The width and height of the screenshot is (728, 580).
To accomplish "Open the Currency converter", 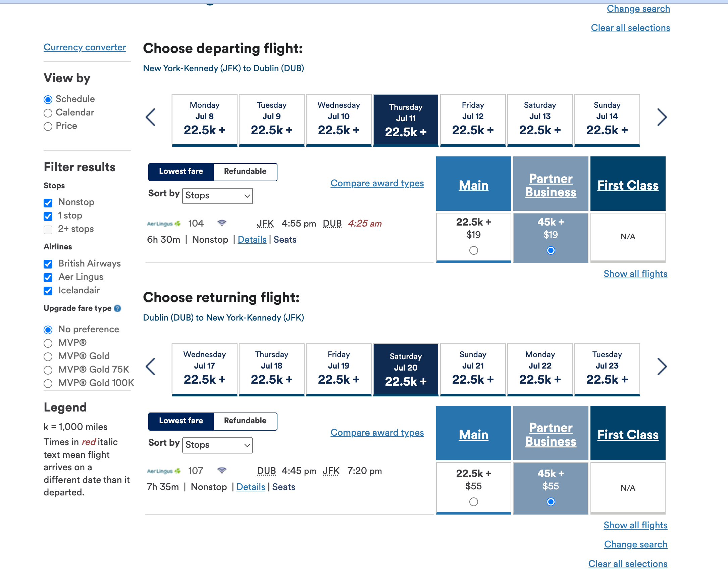I will [x=85, y=47].
